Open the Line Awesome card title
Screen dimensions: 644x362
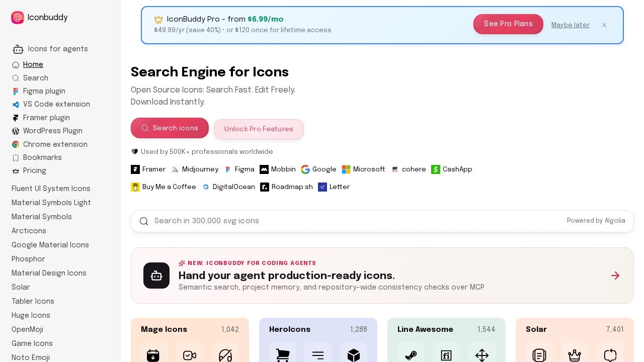coord(425,329)
